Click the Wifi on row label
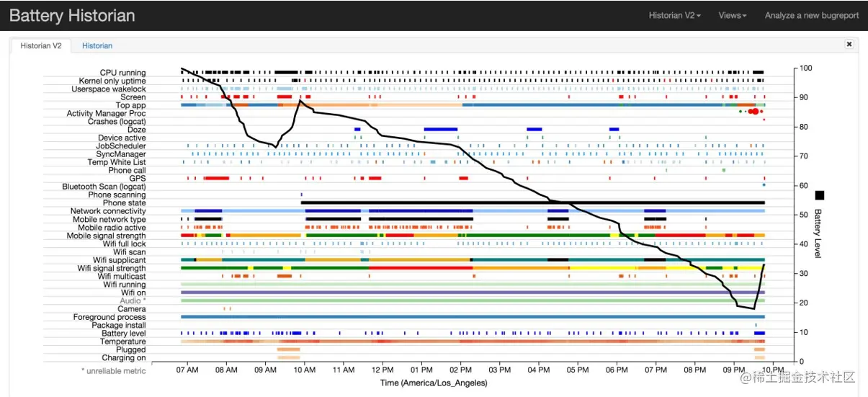The width and height of the screenshot is (868, 397). 134,293
